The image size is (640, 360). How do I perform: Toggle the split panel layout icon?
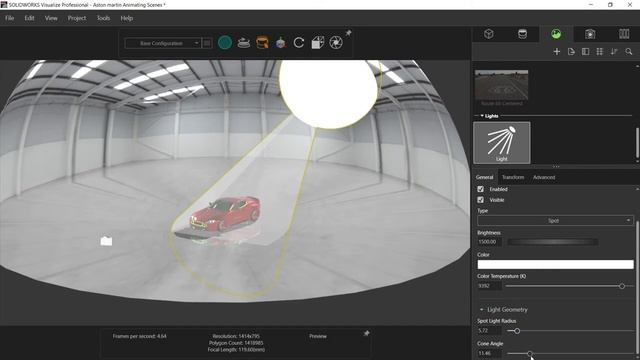pos(585,51)
